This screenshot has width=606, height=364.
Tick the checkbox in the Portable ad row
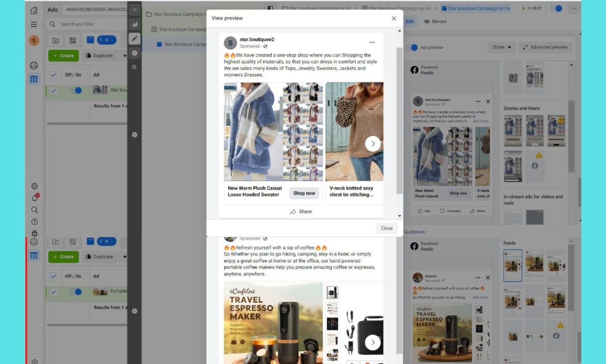coord(53,292)
